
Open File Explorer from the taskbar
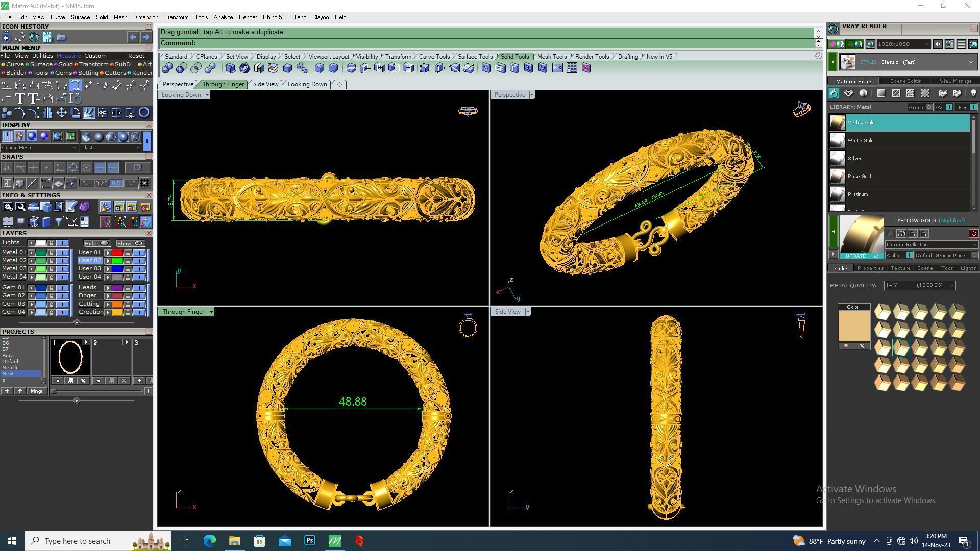click(234, 541)
